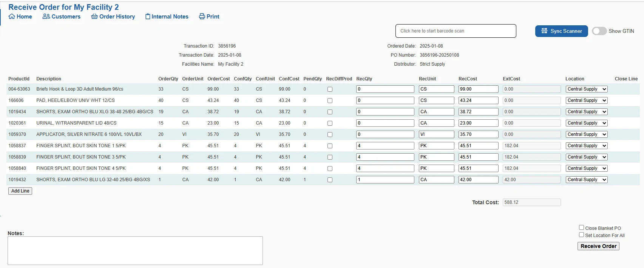Open Location dropdown for APPLICATOR SILVER NITRATE row
Screen dimensions: 644x268
587,134
